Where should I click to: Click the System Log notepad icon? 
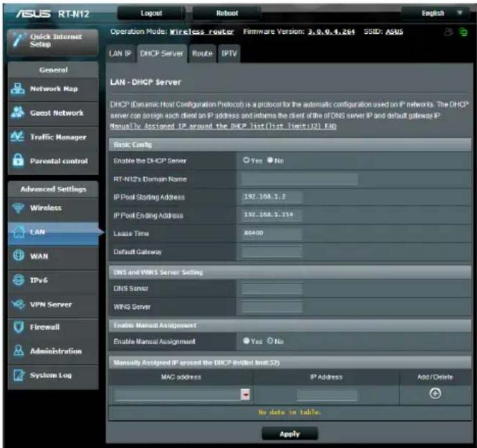click(x=19, y=375)
